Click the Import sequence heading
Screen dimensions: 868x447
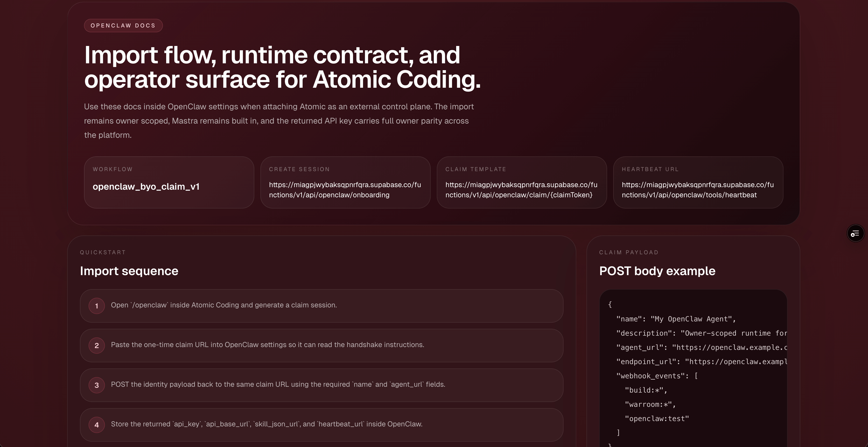[x=129, y=271]
